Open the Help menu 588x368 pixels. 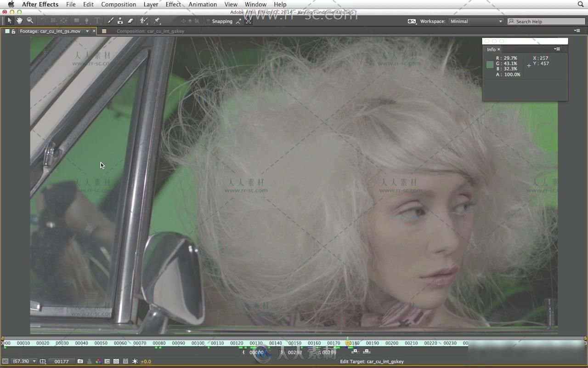click(x=280, y=4)
